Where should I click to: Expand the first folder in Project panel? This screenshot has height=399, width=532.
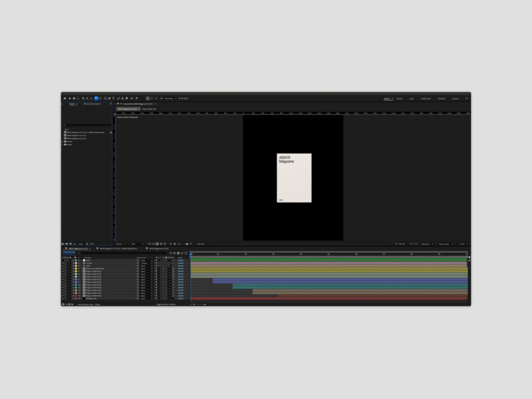(63, 142)
